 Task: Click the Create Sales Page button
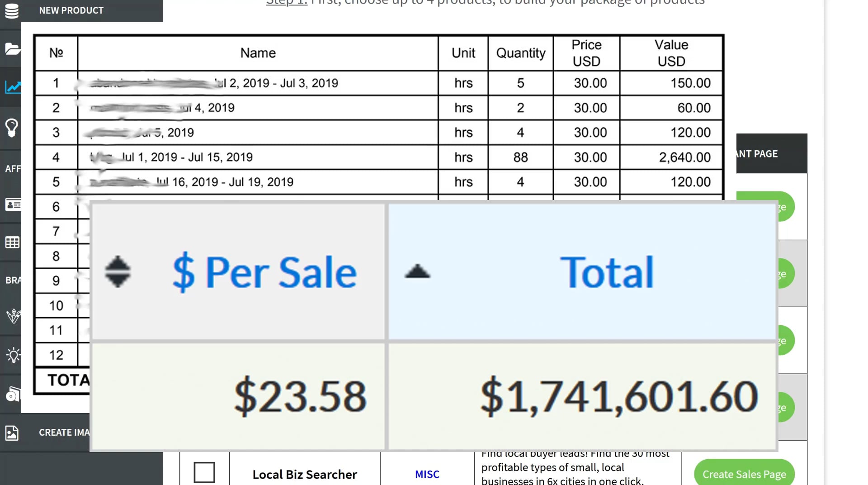(x=744, y=474)
